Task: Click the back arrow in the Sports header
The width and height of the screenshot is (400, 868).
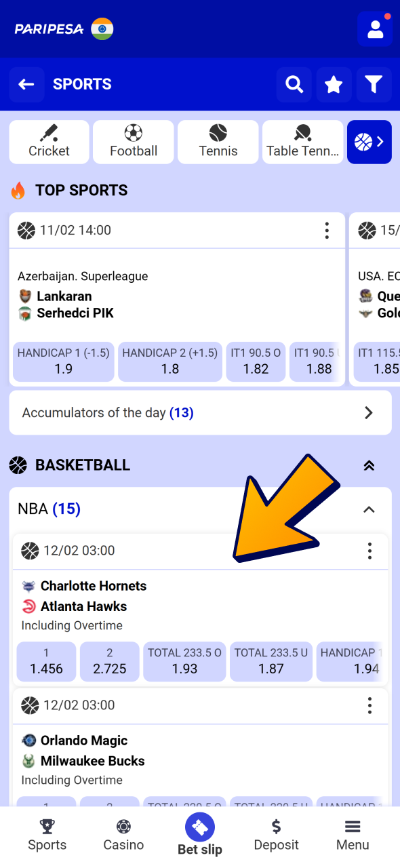Action: (26, 84)
